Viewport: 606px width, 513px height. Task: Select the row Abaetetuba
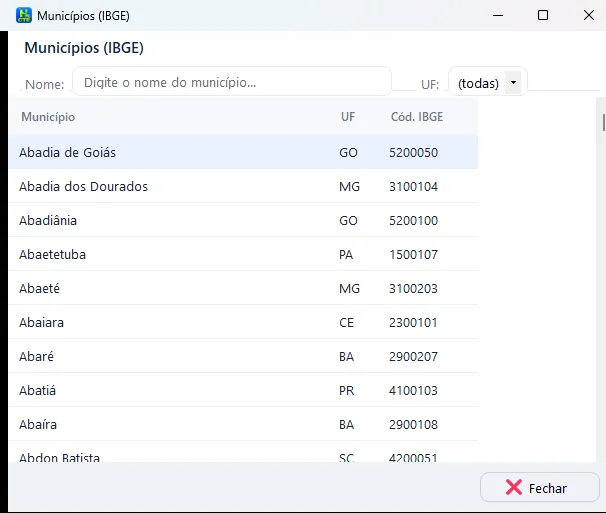(243, 254)
